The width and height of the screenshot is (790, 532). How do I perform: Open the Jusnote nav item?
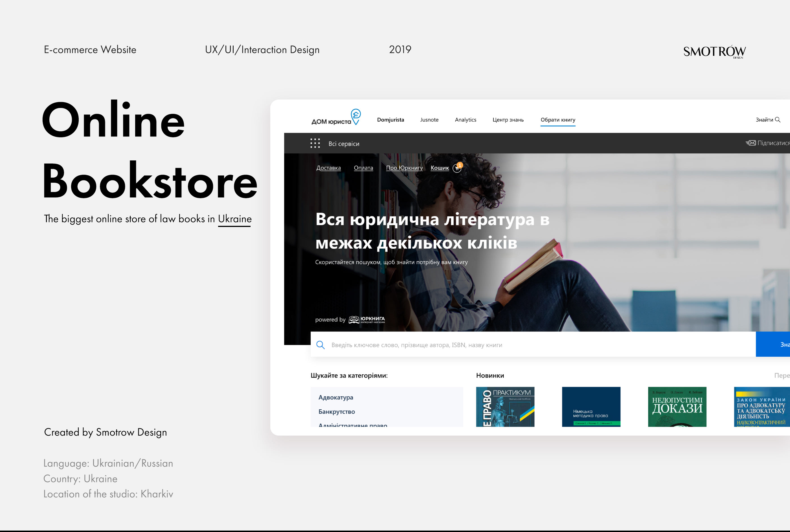point(429,120)
